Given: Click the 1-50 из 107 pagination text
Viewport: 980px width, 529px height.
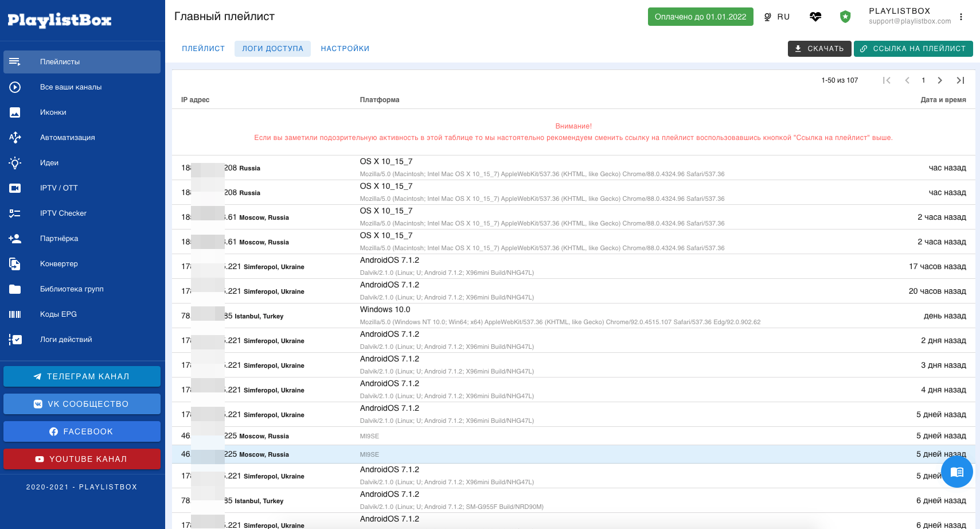Looking at the screenshot, I should pos(840,80).
